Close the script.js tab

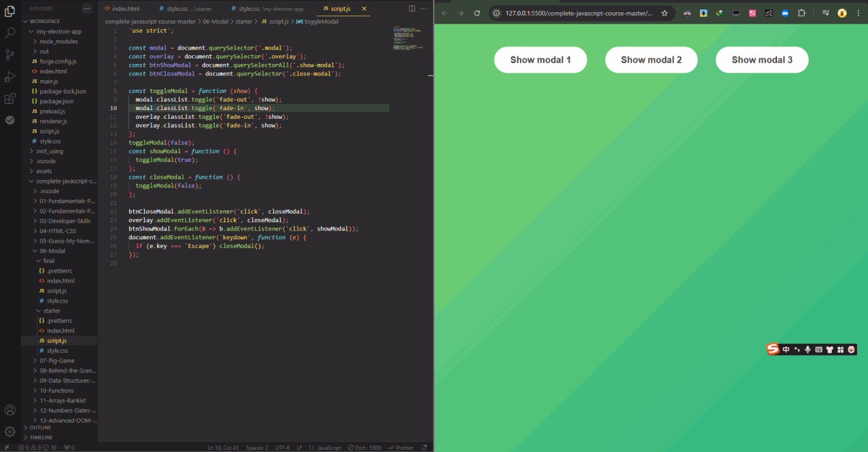pyautogui.click(x=364, y=9)
